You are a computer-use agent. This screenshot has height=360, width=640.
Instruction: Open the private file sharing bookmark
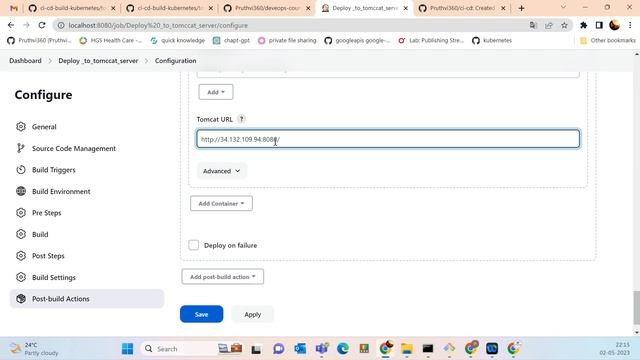[x=287, y=40]
